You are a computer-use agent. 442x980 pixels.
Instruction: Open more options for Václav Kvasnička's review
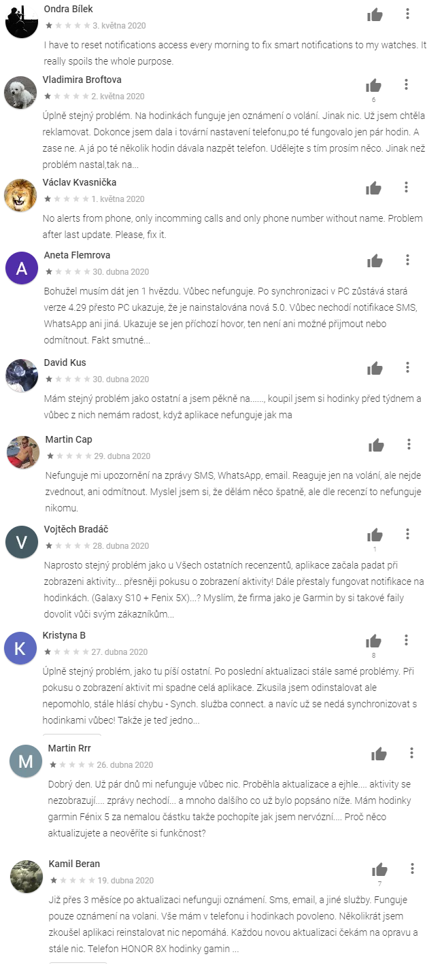point(407,187)
